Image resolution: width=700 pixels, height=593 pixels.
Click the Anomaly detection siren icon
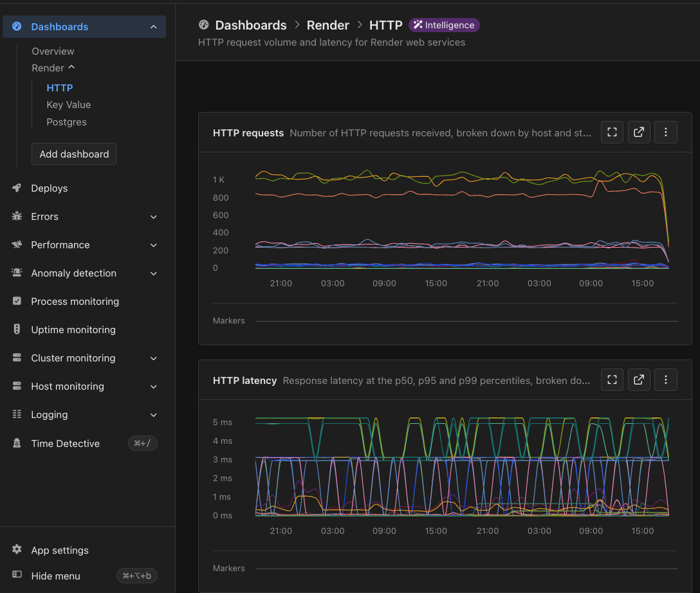point(17,273)
